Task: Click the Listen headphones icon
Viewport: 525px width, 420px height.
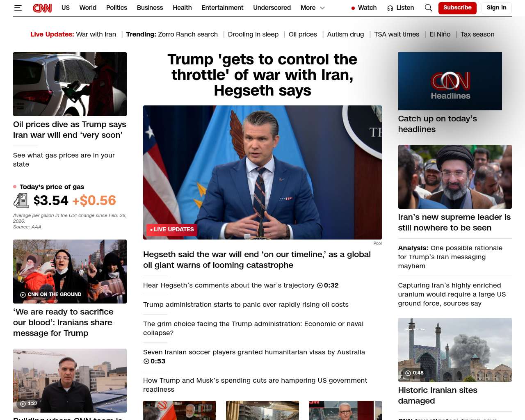Action: [390, 8]
